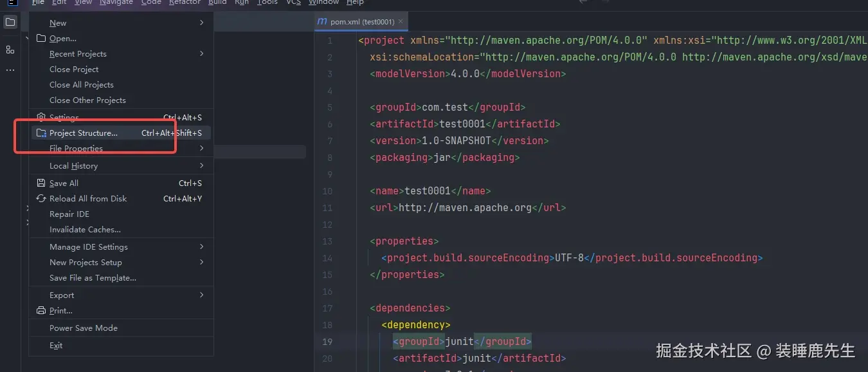Toggle Power Save Mode
Viewport: 868px width, 372px height.
pyautogui.click(x=122, y=328)
